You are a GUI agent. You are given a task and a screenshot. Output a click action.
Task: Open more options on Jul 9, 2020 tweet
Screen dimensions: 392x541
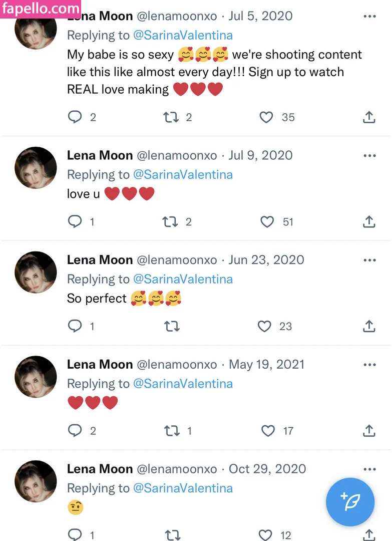tap(369, 156)
